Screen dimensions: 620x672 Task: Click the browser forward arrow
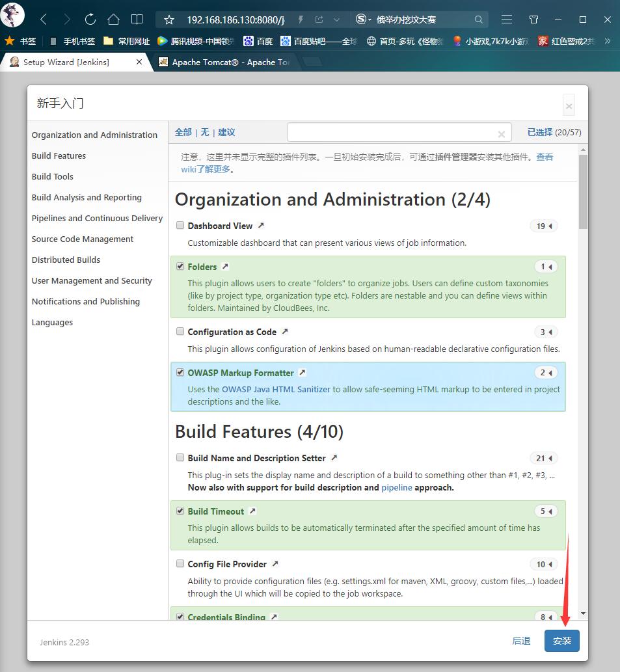click(67, 20)
